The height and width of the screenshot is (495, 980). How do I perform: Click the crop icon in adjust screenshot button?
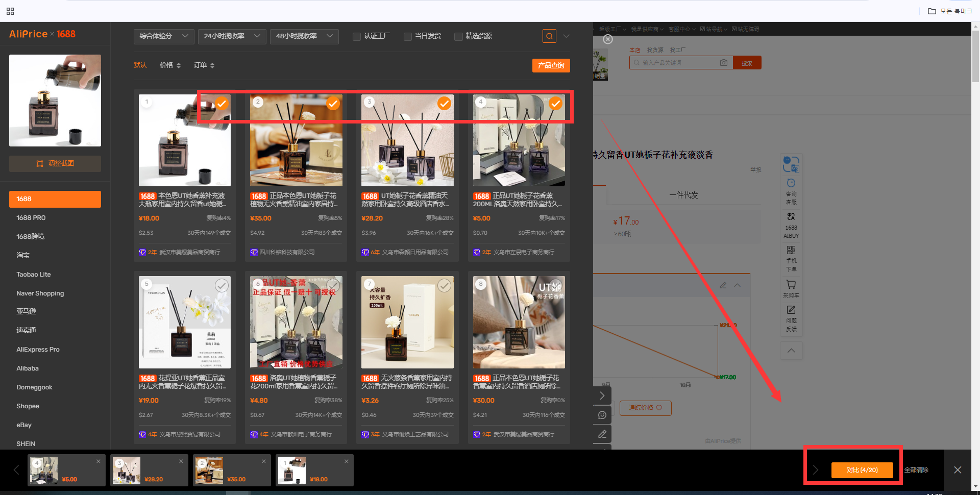point(40,164)
